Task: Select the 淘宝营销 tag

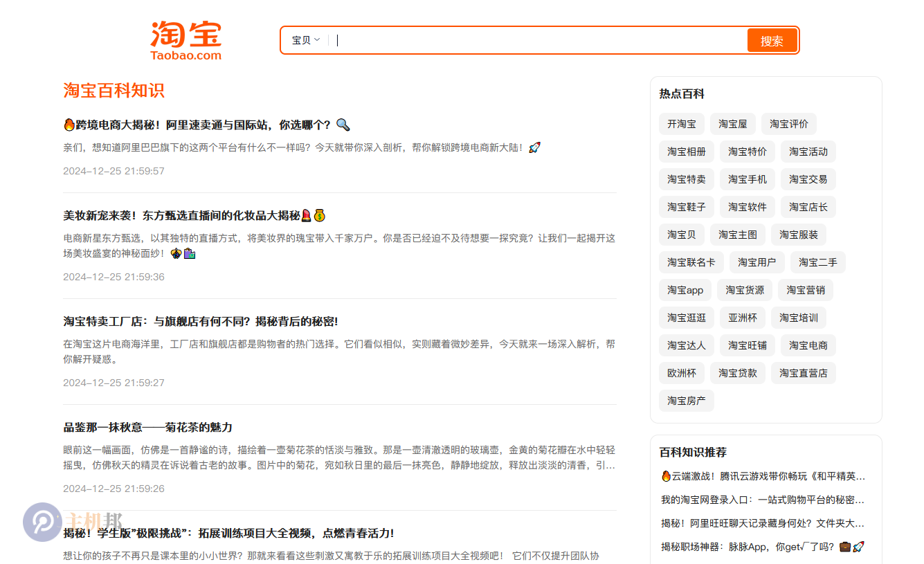Action: click(x=806, y=290)
